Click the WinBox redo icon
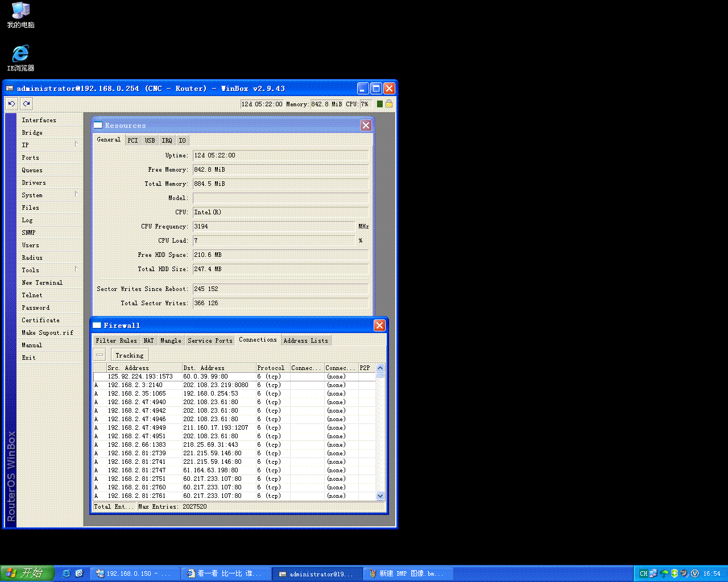Image resolution: width=728 pixels, height=582 pixels. tap(26, 103)
